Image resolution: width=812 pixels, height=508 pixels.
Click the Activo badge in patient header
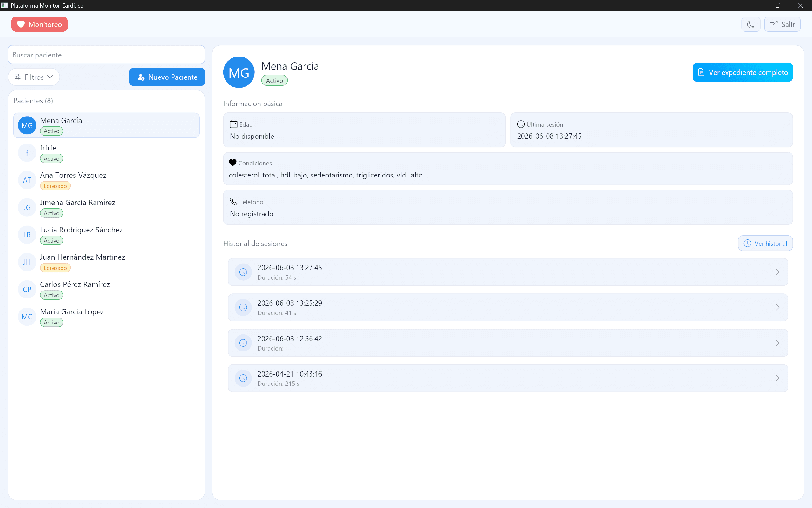point(274,81)
